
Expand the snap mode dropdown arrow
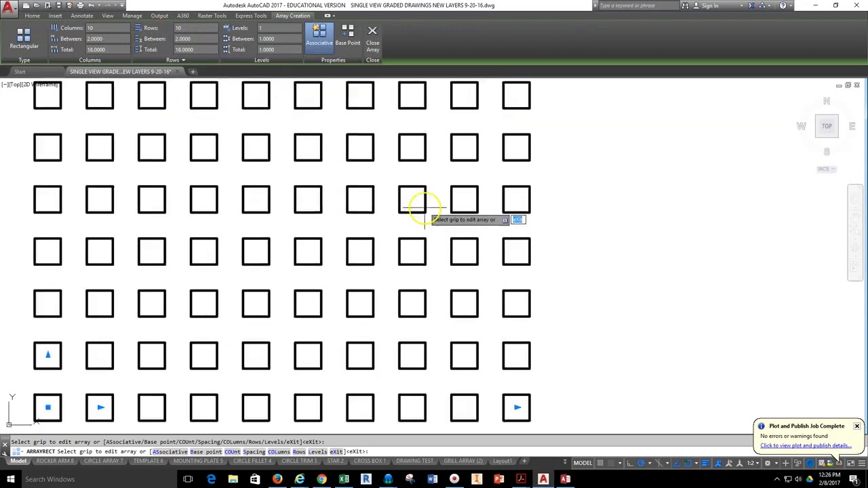(x=620, y=463)
